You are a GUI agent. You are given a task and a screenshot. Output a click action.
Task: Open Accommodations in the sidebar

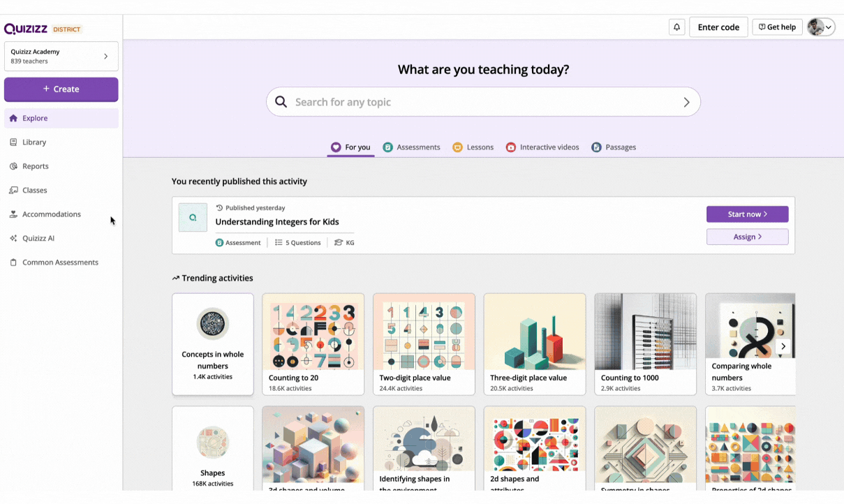[61, 214]
